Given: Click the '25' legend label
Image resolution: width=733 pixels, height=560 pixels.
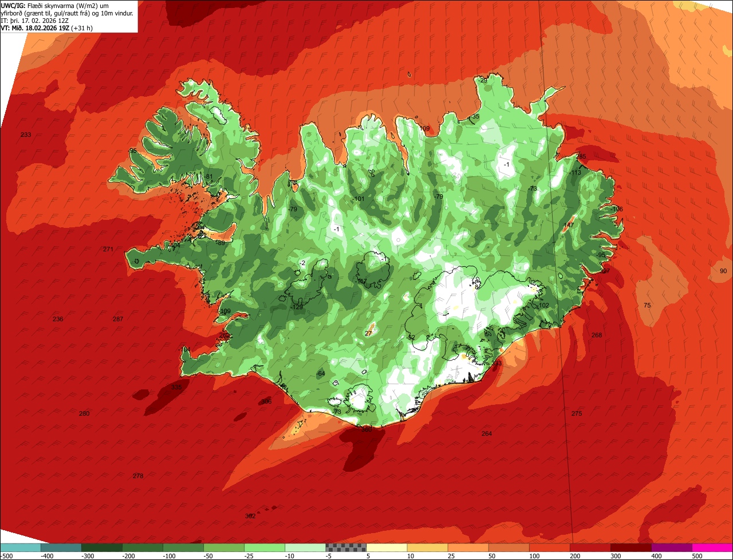Looking at the screenshot, I should [x=451, y=556].
